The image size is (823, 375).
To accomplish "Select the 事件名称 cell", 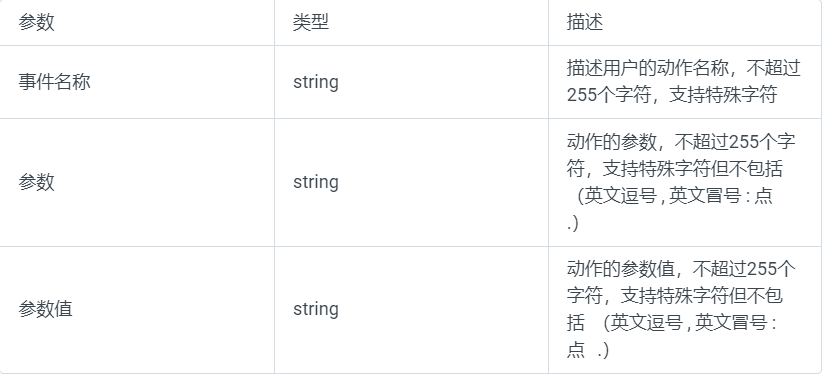I will tap(55, 82).
